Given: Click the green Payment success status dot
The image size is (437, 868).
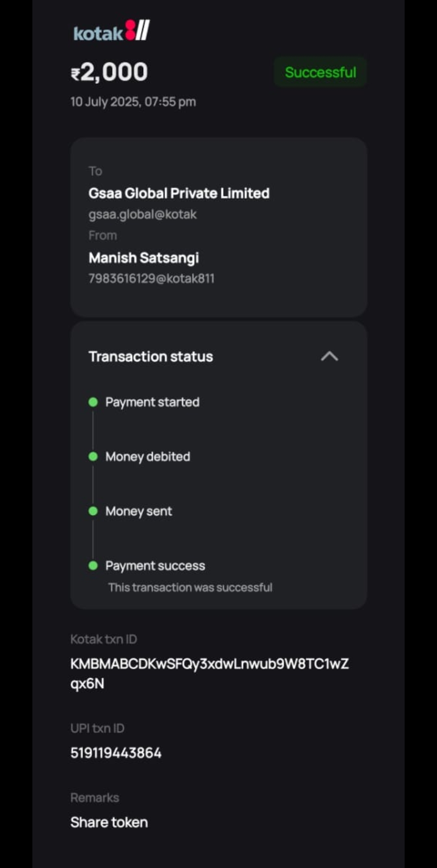Looking at the screenshot, I should pyautogui.click(x=93, y=566).
